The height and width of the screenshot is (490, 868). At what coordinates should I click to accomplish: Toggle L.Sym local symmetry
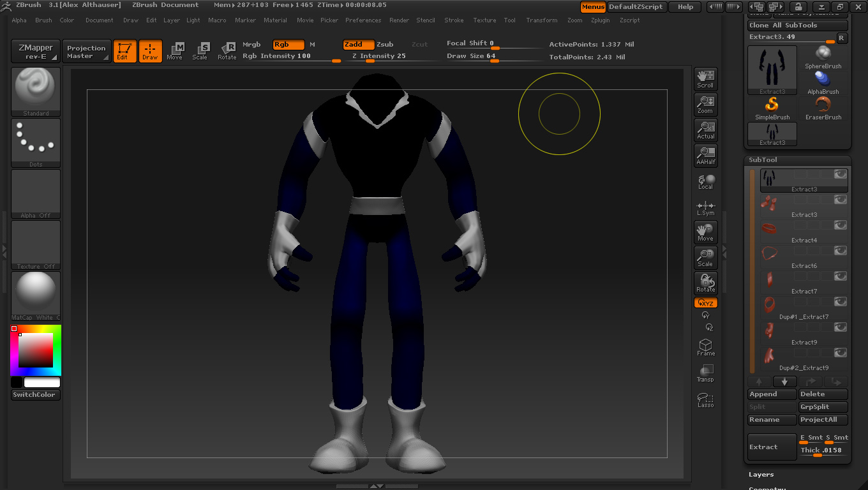(705, 208)
